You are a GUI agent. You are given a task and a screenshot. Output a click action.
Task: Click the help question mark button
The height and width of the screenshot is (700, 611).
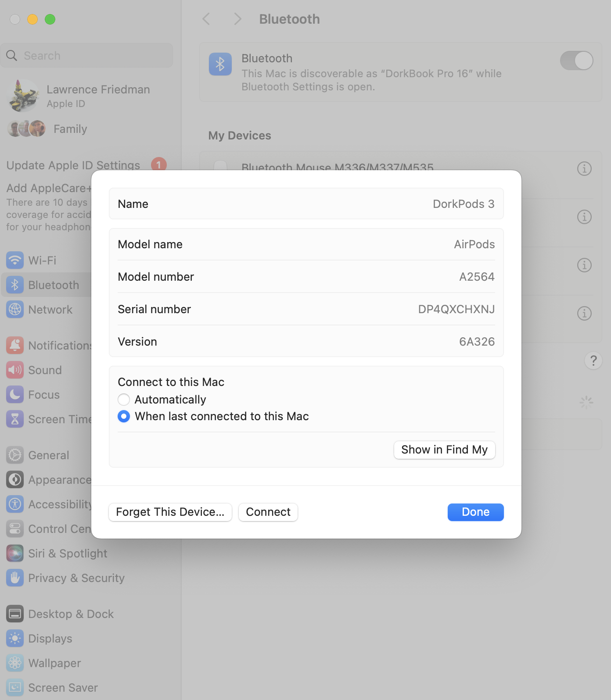click(x=593, y=361)
